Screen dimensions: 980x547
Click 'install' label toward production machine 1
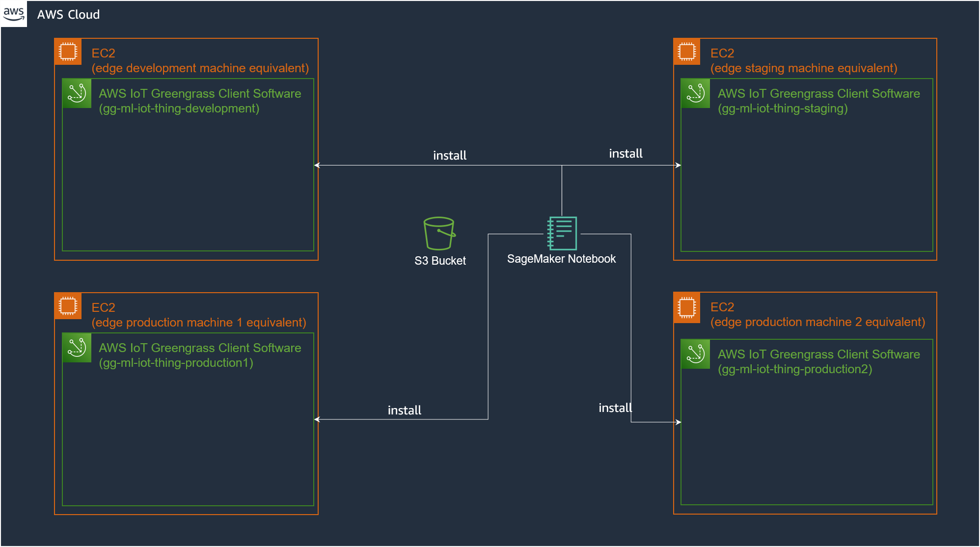[405, 410]
